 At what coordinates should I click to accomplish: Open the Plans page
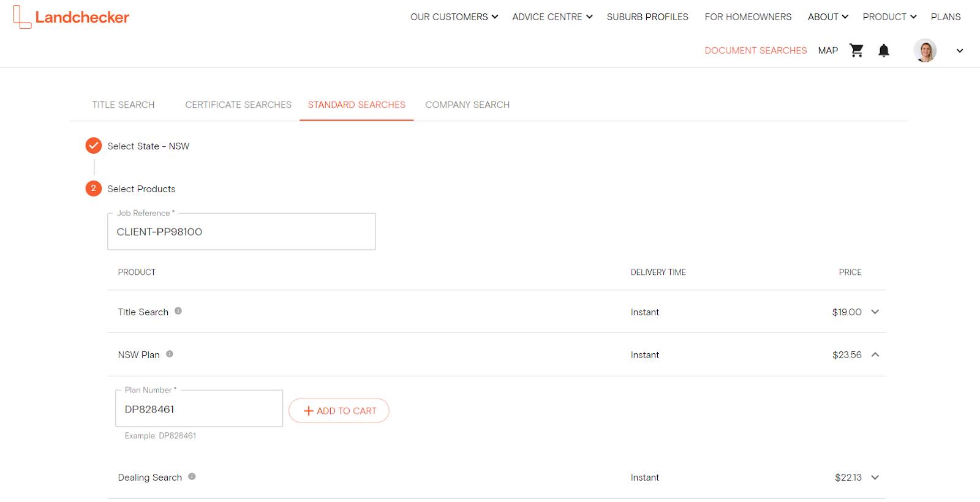coord(946,17)
